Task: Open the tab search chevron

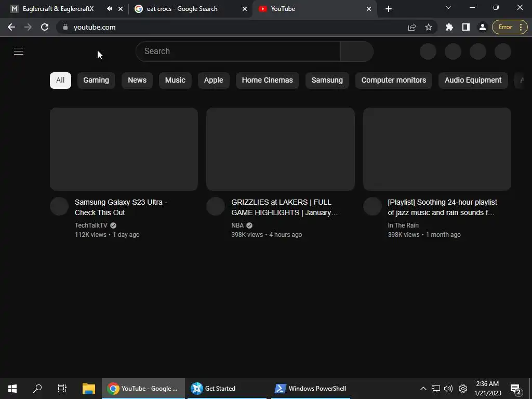Action: [448, 7]
